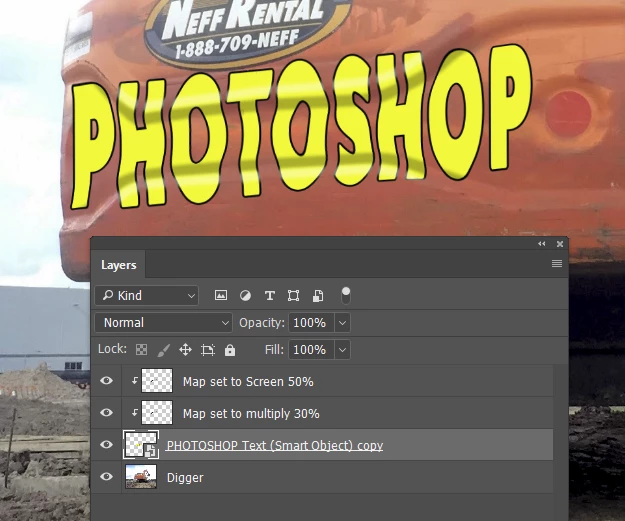
Task: Hide the 'Map set to Screen 50%' layer
Action: [x=106, y=381]
